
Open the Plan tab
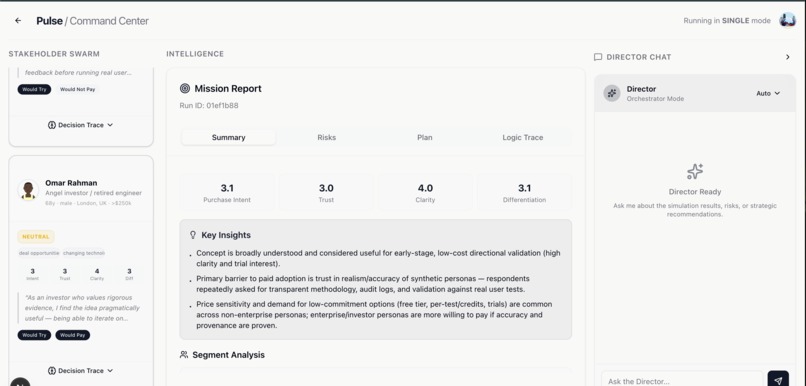(x=425, y=137)
